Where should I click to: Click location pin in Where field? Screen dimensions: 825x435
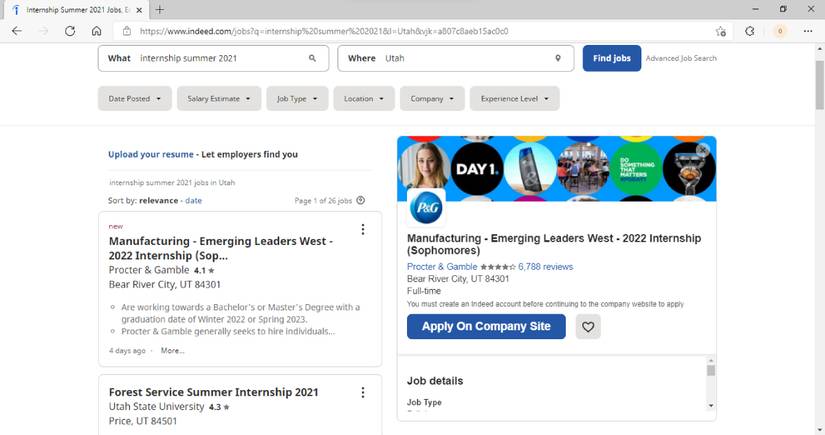pyautogui.click(x=558, y=58)
